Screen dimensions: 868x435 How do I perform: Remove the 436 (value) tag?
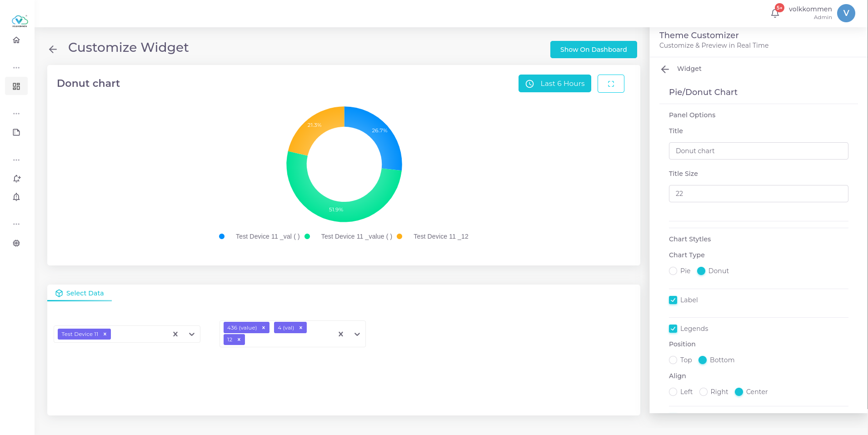264,328
